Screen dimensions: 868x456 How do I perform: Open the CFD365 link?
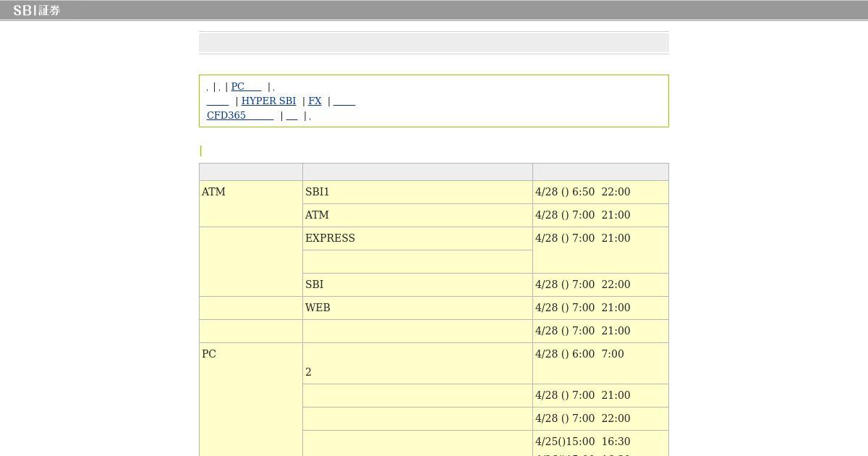[240, 115]
